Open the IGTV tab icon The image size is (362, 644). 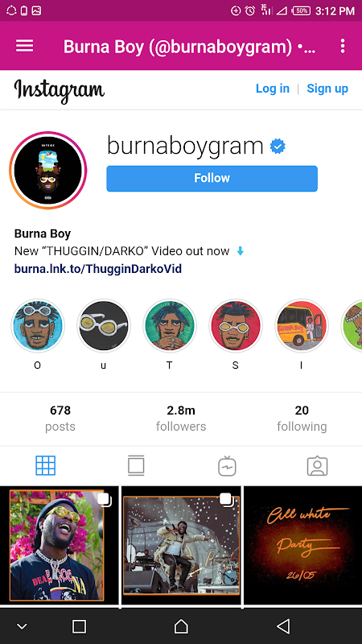227,466
